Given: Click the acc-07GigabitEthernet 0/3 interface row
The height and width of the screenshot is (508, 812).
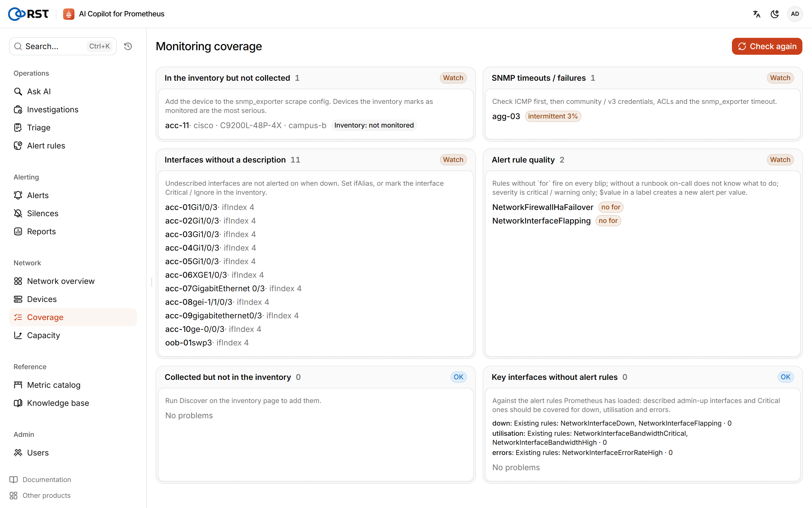Looking at the screenshot, I should point(233,289).
